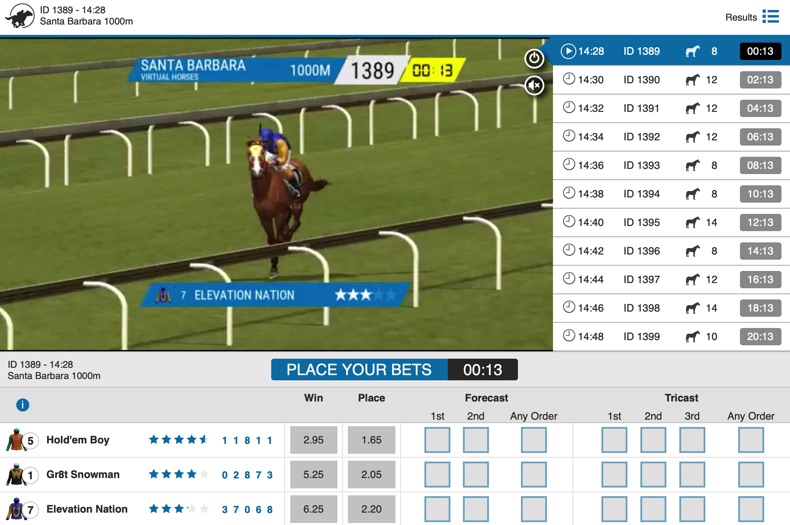790x525 pixels.
Task: Check Forecast 1st for Hold'em Boy
Action: (437, 440)
